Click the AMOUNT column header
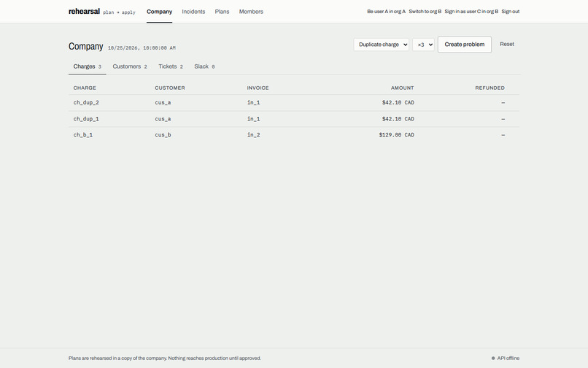Screen dimensions: 588x368 click(x=403, y=88)
